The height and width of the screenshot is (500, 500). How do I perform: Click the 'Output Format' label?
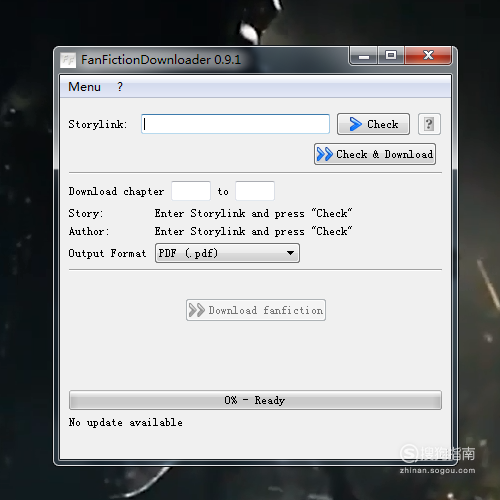pos(107,253)
